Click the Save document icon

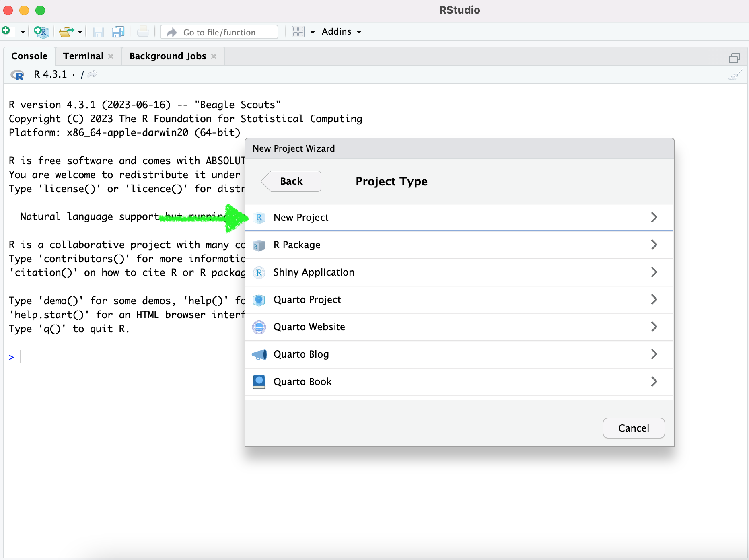(x=99, y=32)
